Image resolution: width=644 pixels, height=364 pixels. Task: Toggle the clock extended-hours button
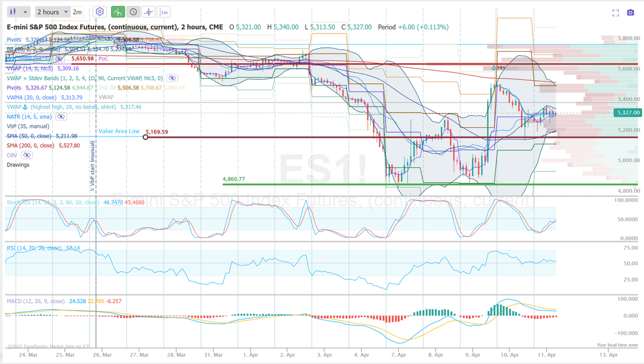tap(133, 12)
